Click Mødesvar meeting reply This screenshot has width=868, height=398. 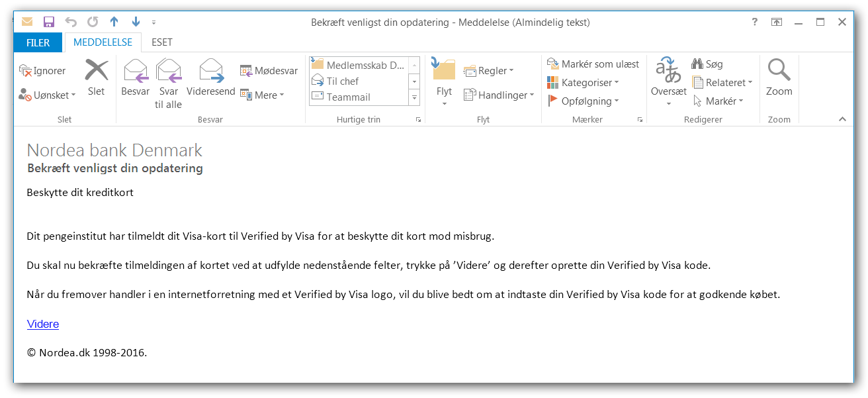click(x=269, y=71)
